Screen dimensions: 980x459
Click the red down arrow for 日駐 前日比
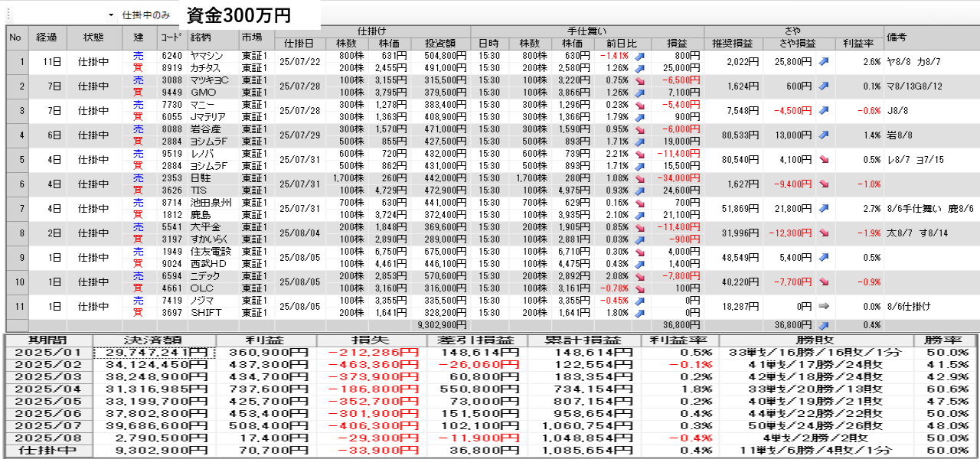[640, 178]
